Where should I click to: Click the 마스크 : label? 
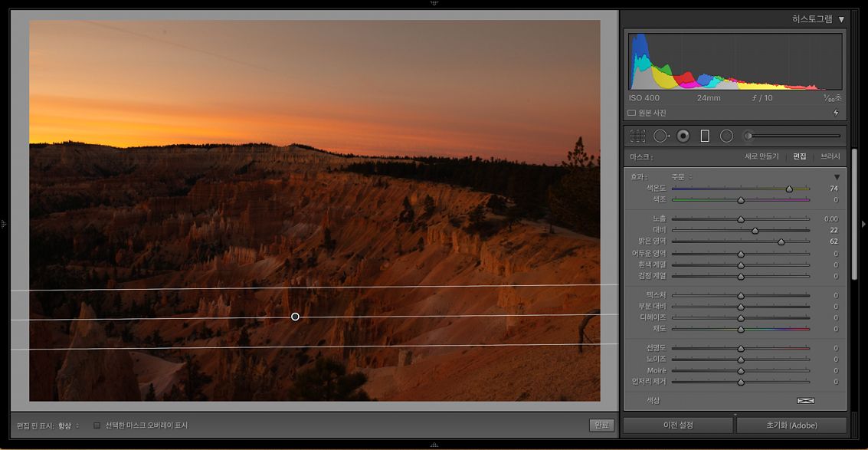point(641,157)
